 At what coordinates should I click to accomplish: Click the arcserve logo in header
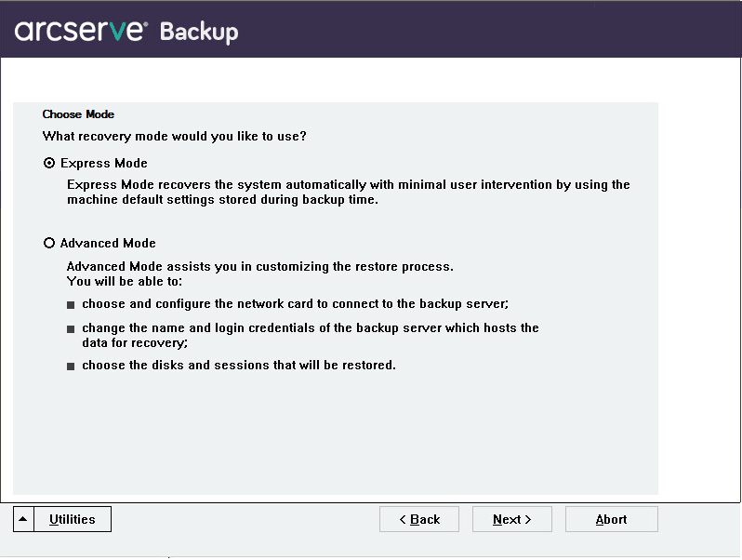tap(81, 31)
